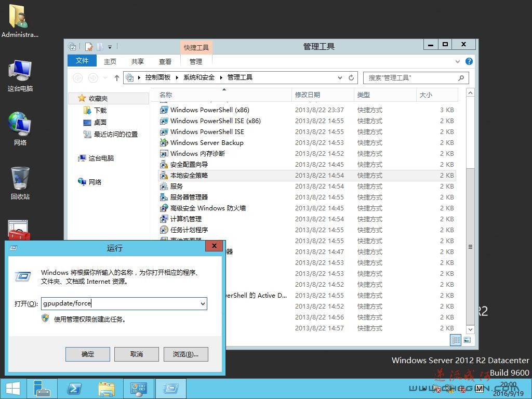The width and height of the screenshot is (532, 399).
Task: Click the Windows Server Backup icon
Action: [x=164, y=142]
